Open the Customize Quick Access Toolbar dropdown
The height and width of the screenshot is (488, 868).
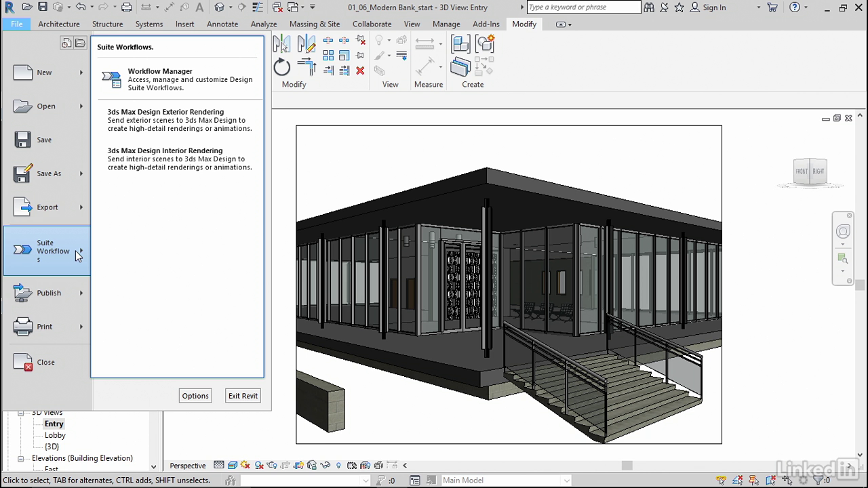[312, 7]
